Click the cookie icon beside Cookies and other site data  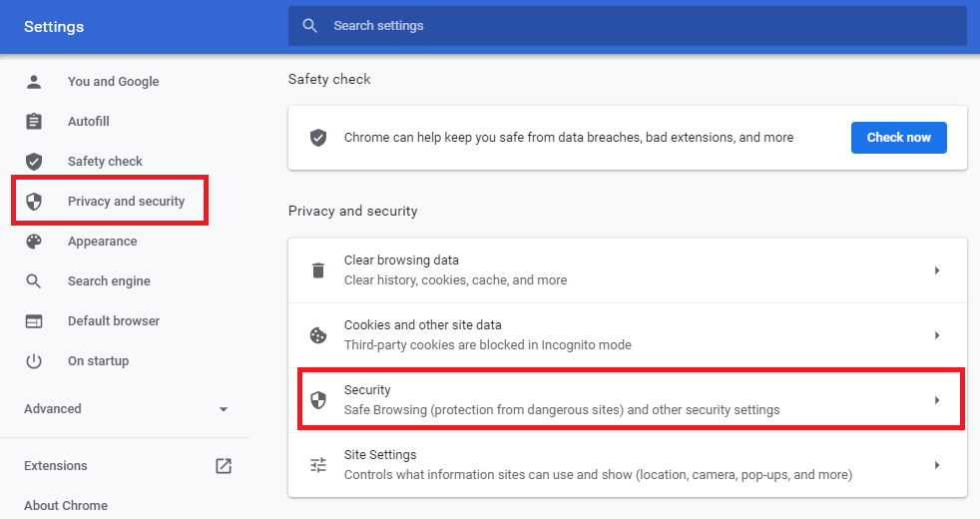coord(318,335)
